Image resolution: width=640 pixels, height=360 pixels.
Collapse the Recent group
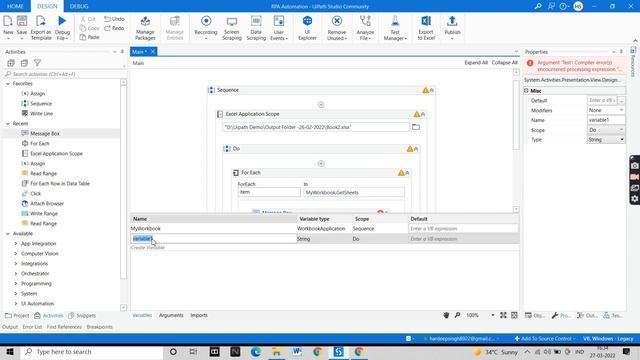click(8, 124)
